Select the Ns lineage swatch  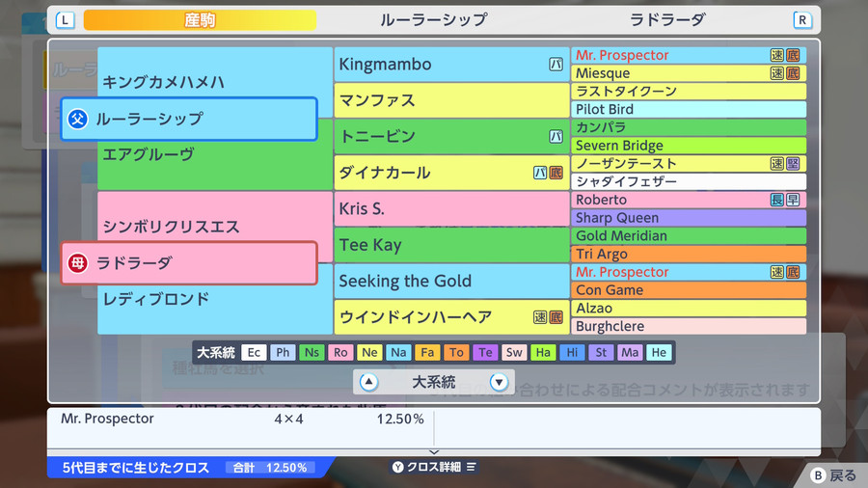[312, 352]
